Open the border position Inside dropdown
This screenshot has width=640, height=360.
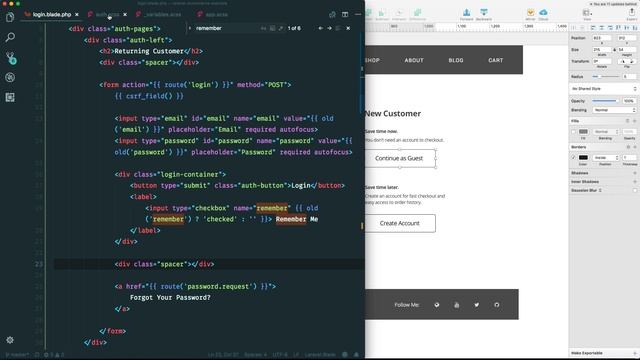(606, 158)
